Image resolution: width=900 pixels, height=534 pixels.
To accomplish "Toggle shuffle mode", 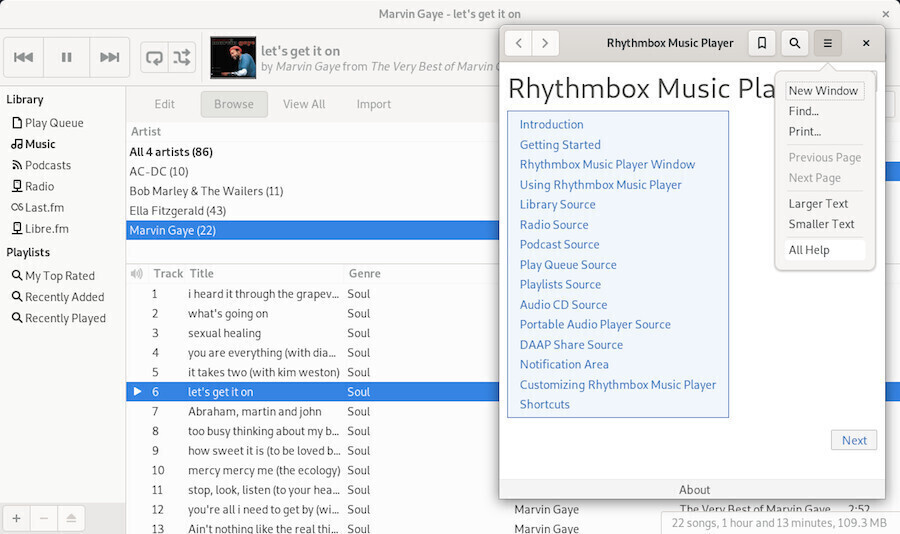I will 182,57.
